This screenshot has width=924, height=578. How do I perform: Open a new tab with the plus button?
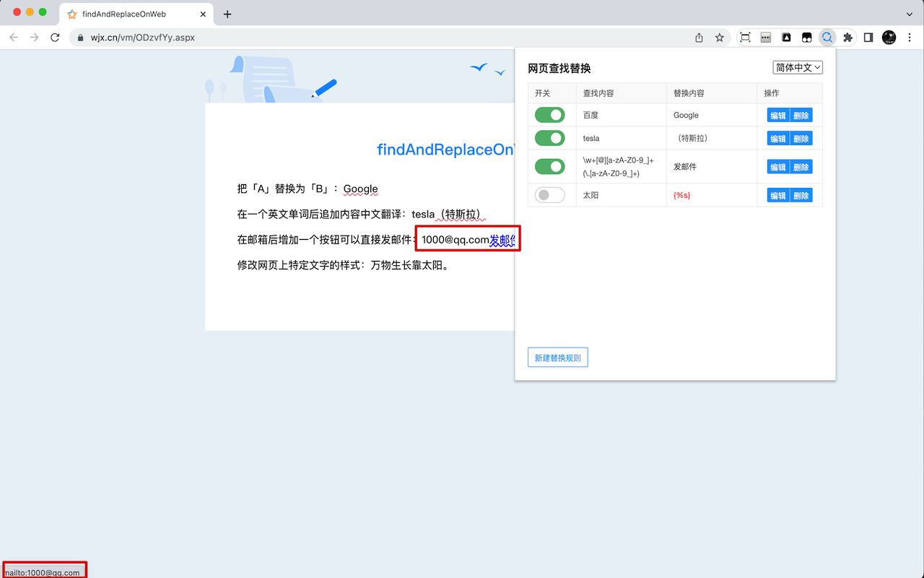[227, 13]
